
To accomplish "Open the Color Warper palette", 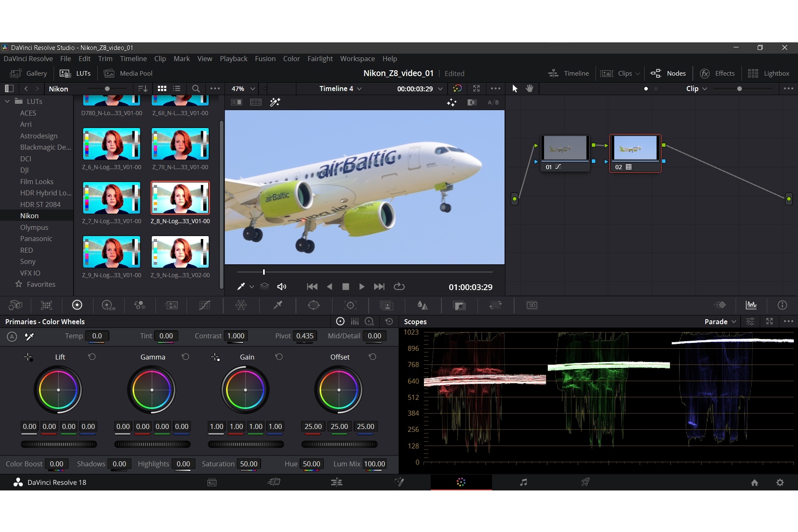I will (241, 305).
